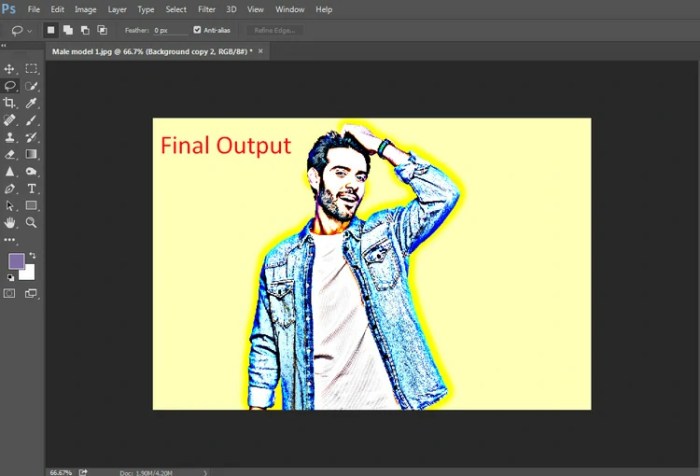Open the Image menu
Viewport: 700px width, 476px height.
pyautogui.click(x=85, y=9)
